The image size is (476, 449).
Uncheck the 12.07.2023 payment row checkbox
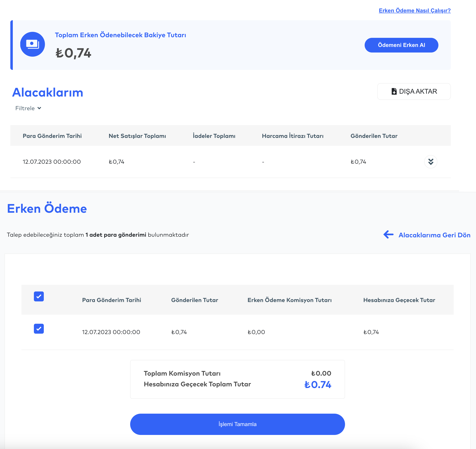click(39, 328)
